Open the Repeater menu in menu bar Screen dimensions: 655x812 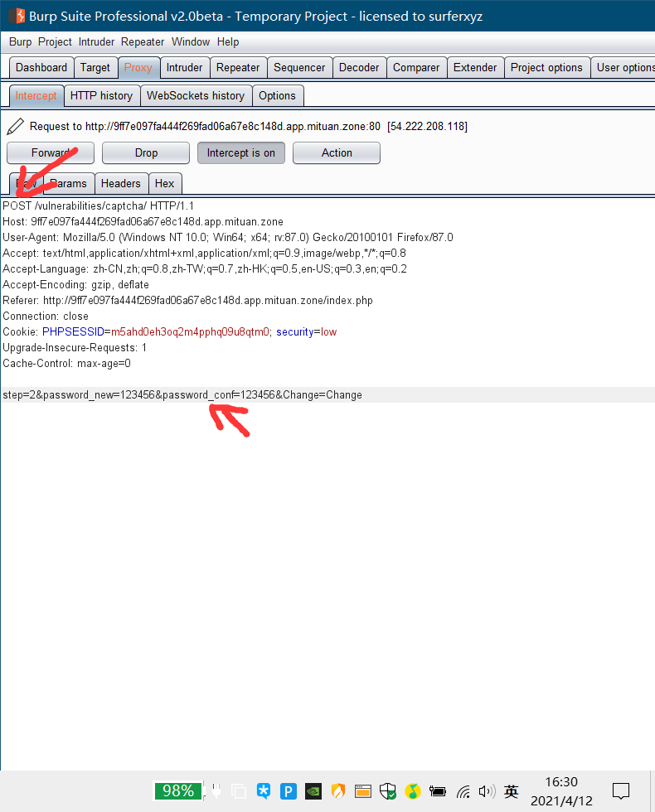tap(143, 42)
